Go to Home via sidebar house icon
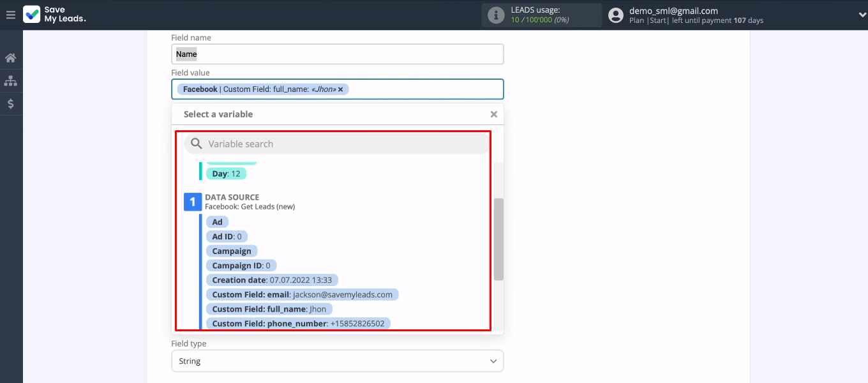This screenshot has height=383, width=868. [x=10, y=58]
